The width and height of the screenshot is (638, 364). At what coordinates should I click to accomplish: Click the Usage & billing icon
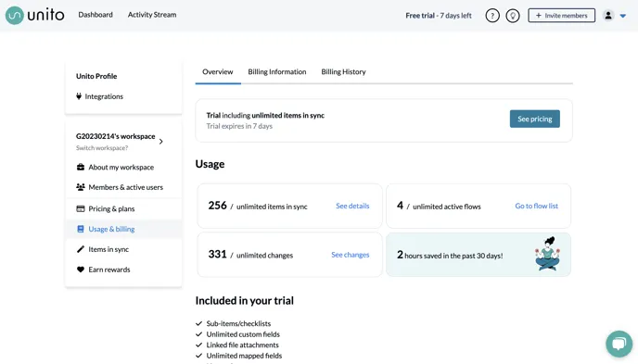pyautogui.click(x=81, y=229)
